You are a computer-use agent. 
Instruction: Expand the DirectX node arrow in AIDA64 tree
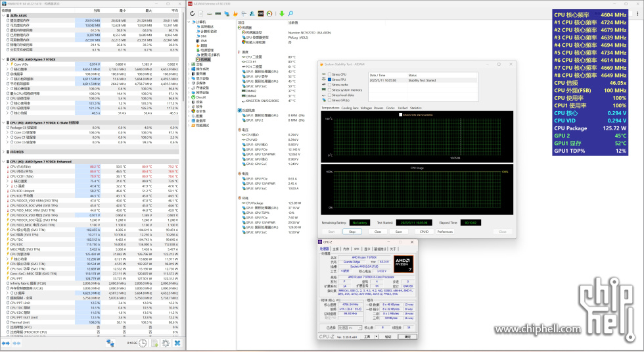click(189, 97)
